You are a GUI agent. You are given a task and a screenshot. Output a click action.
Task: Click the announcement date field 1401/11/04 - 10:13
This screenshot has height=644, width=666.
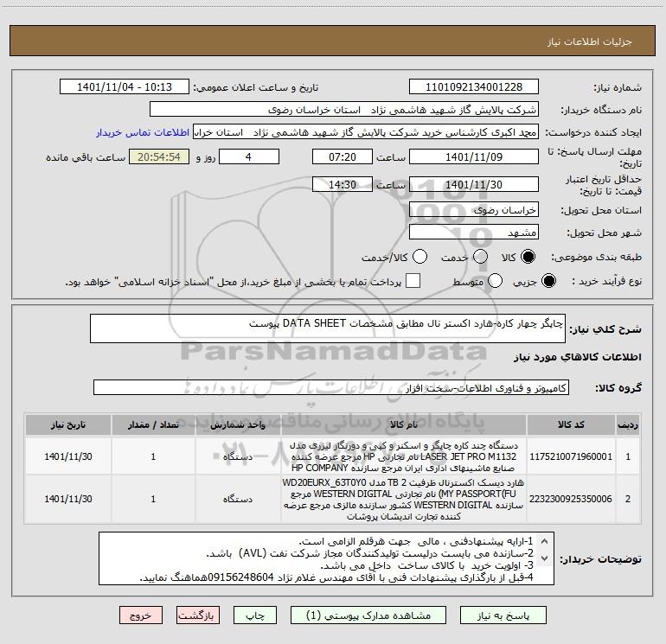click(x=125, y=86)
